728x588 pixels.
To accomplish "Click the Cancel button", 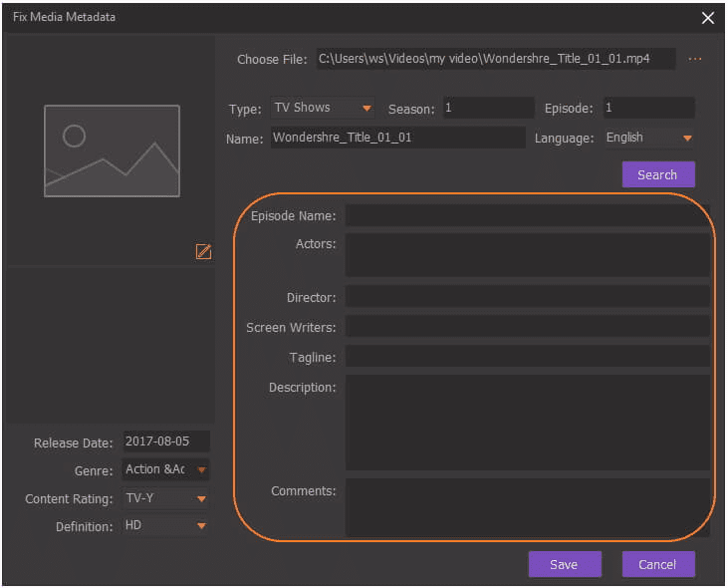I will tap(657, 564).
